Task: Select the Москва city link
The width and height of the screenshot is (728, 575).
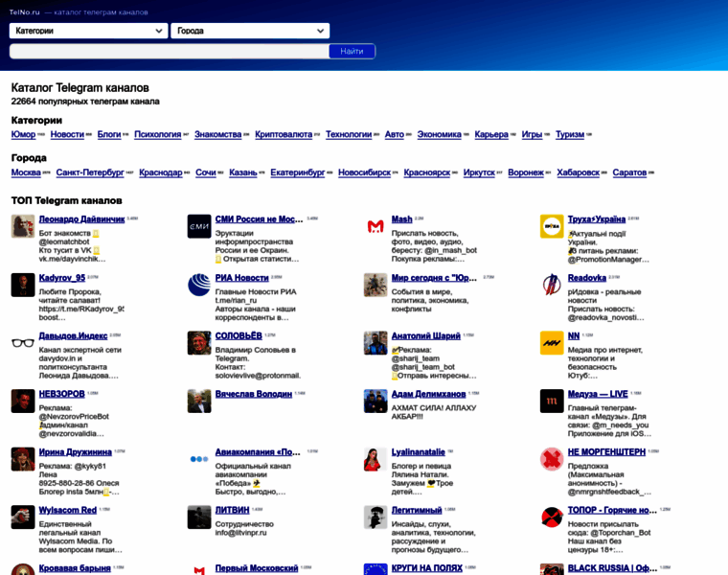Action: (26, 172)
